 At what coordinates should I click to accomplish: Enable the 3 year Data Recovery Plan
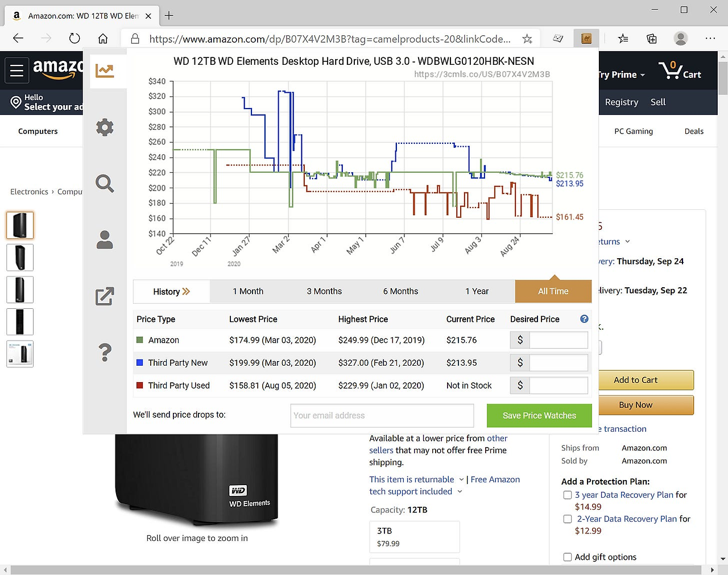(567, 495)
